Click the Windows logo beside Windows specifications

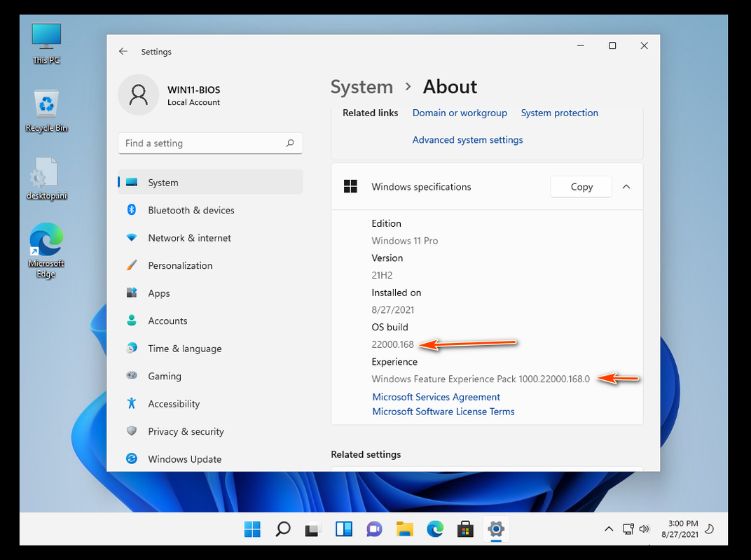(350, 187)
